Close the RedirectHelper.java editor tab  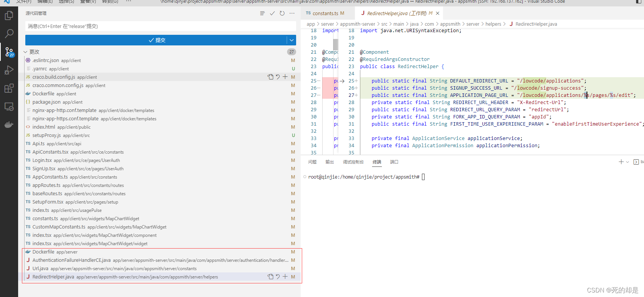coord(438,13)
